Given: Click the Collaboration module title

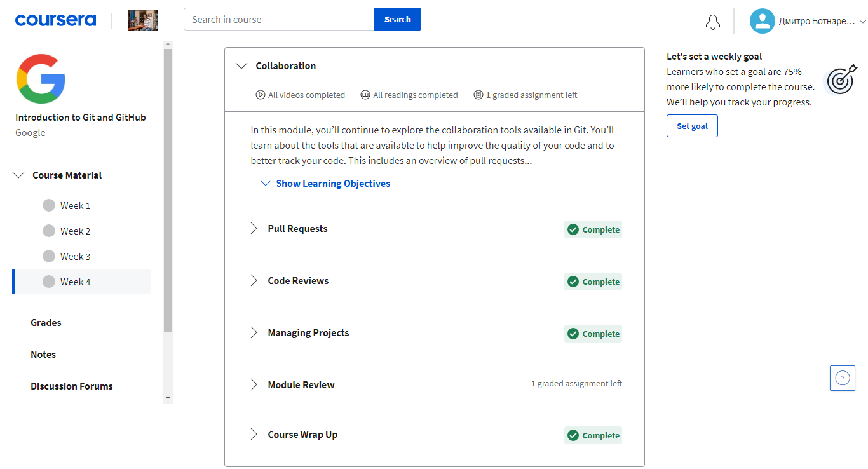Looking at the screenshot, I should coord(285,66).
